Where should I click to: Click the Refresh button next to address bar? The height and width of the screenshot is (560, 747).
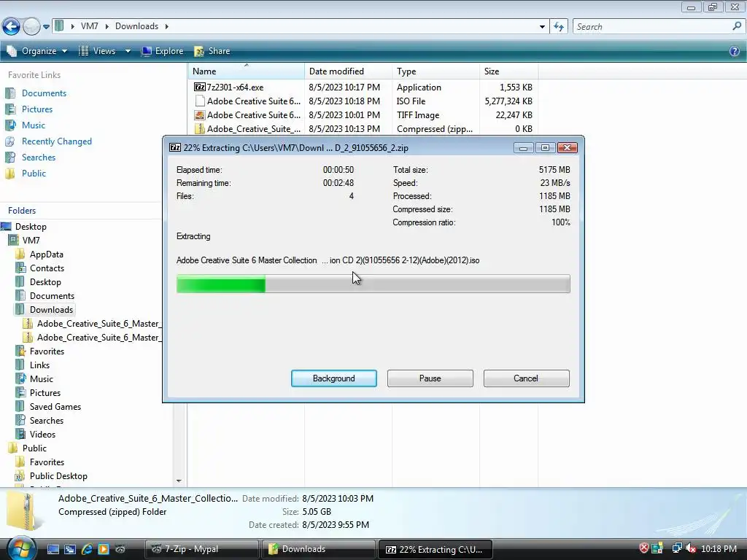[559, 27]
